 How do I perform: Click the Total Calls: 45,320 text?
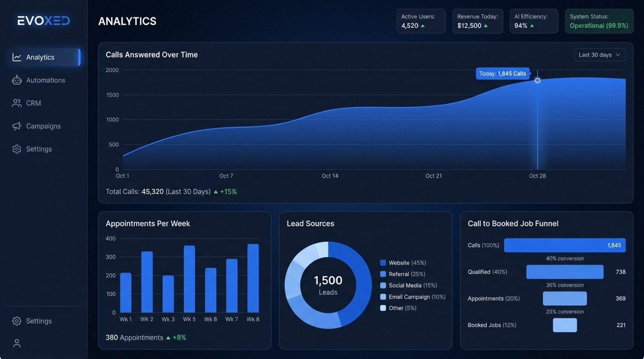(x=135, y=192)
